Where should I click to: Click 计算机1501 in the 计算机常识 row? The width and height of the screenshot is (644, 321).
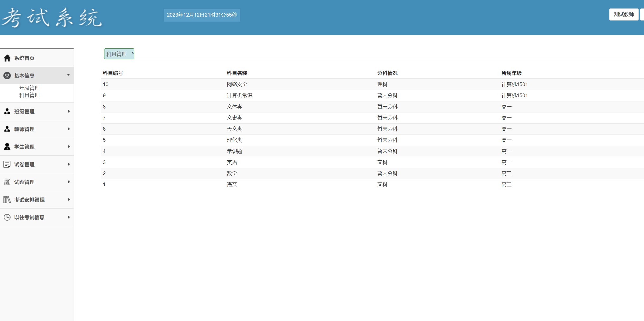point(514,96)
